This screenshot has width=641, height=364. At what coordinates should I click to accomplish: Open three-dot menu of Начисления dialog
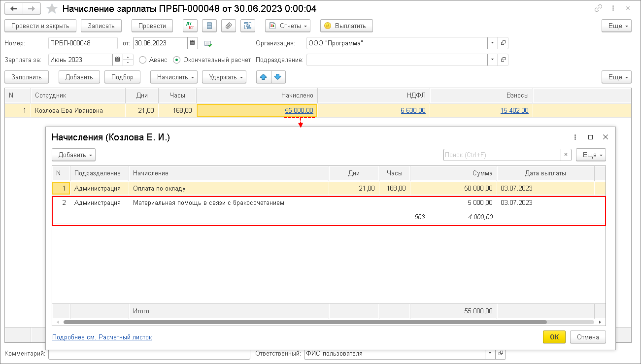point(575,137)
